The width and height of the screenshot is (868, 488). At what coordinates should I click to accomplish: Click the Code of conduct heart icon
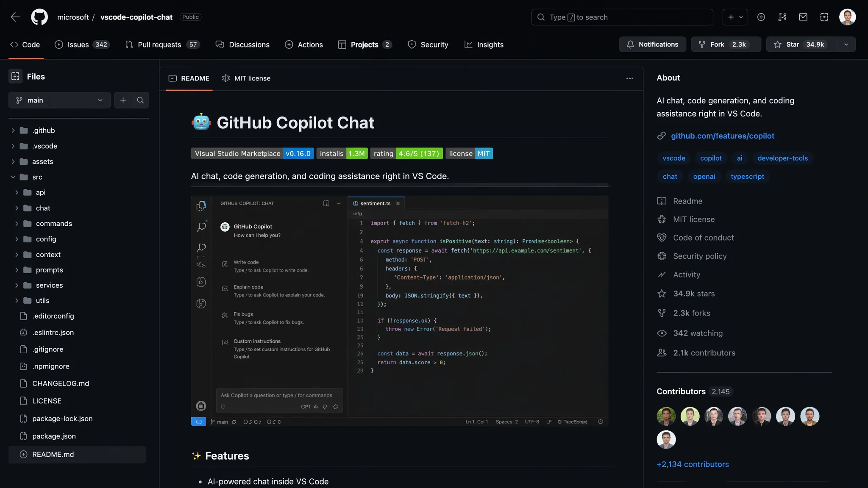pos(662,238)
